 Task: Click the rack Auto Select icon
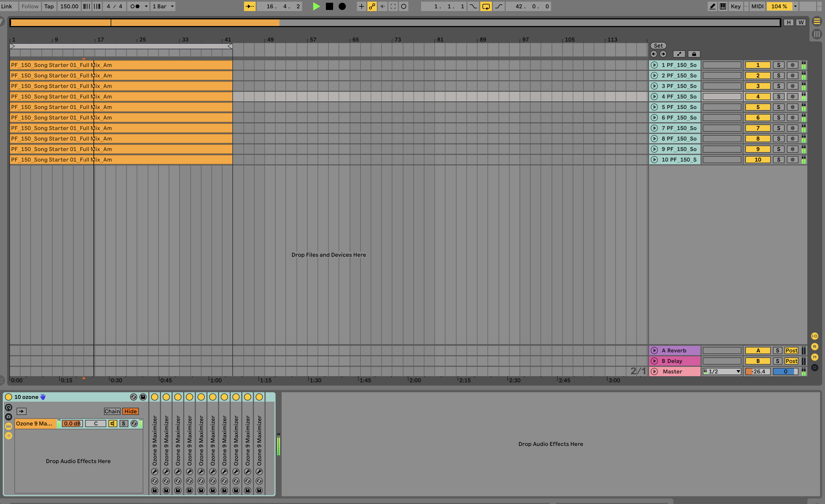(21, 411)
